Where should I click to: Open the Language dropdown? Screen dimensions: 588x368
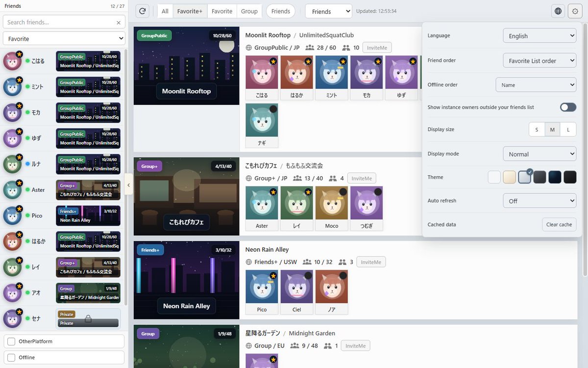(539, 36)
